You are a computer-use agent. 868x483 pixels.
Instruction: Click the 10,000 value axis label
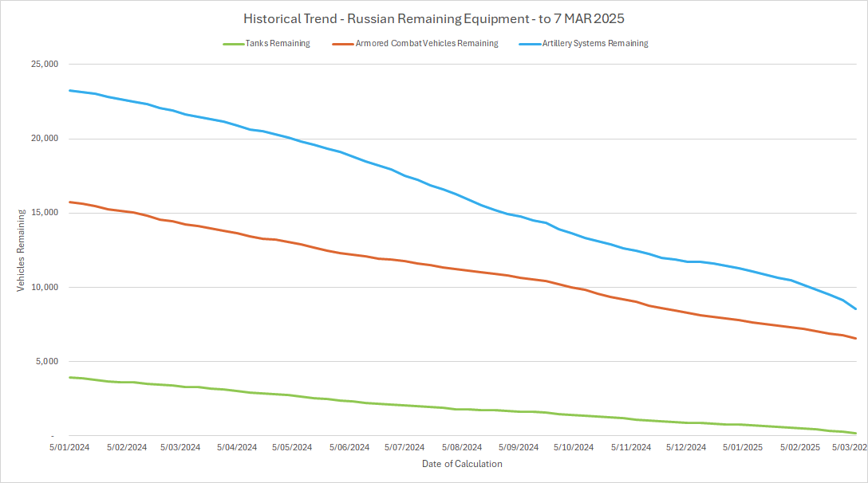(x=43, y=287)
